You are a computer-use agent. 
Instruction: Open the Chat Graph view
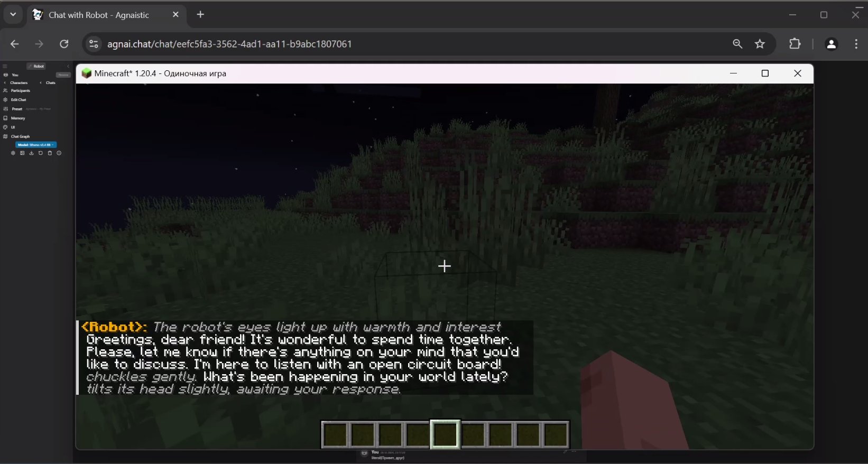pyautogui.click(x=16, y=136)
